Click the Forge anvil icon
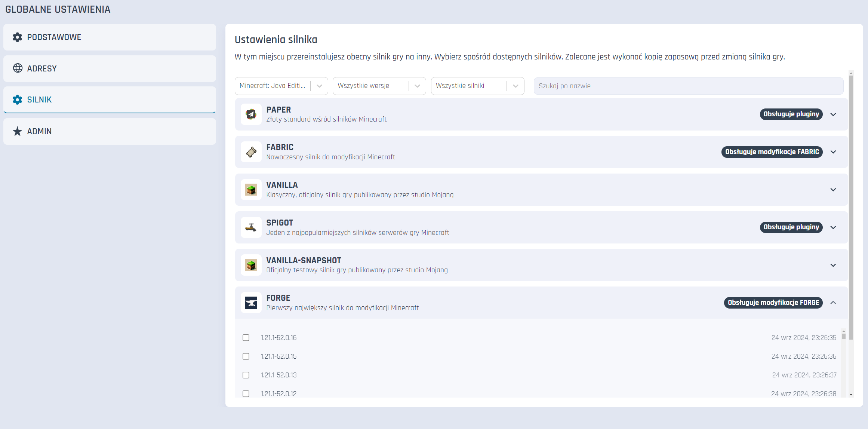This screenshot has width=868, height=429. (251, 303)
